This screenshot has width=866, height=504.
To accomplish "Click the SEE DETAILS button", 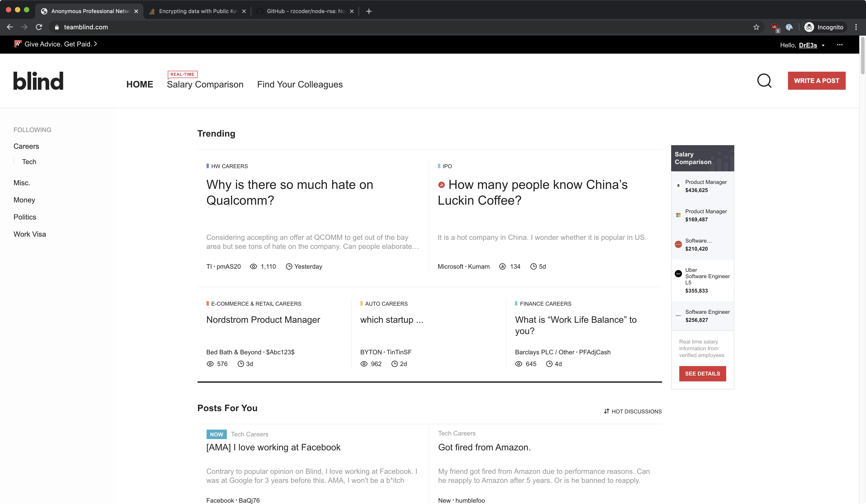I will [702, 373].
